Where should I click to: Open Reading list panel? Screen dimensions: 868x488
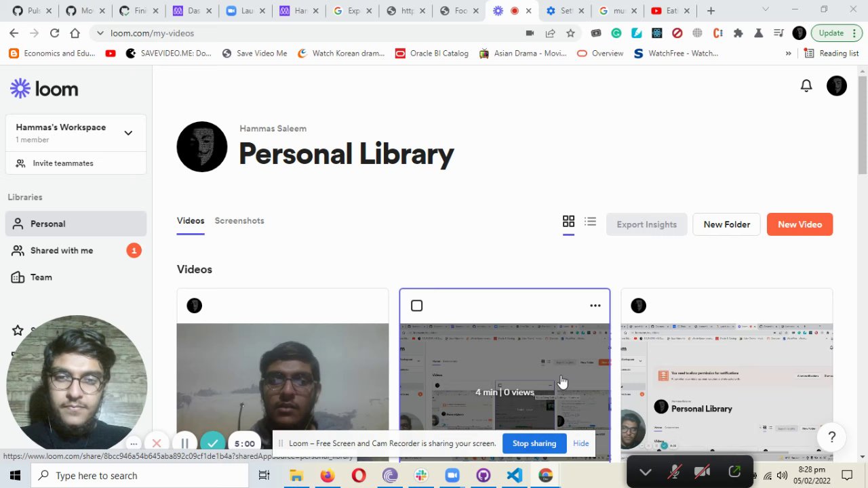pos(831,54)
